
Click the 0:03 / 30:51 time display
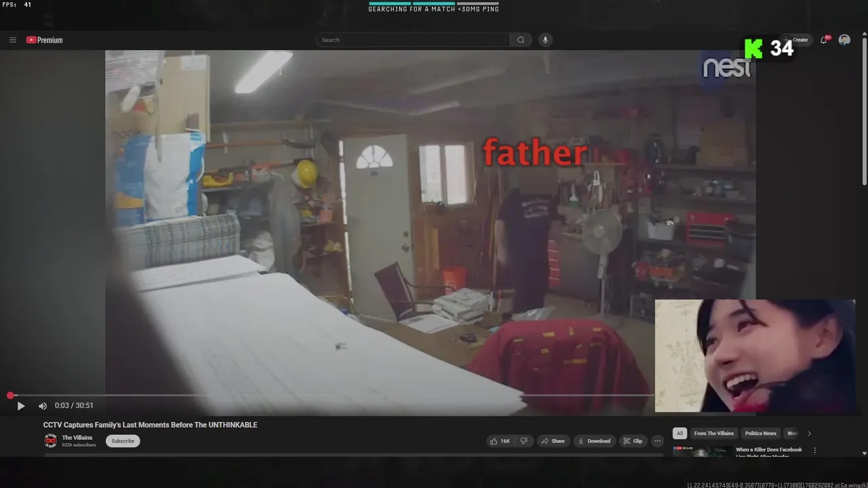74,405
